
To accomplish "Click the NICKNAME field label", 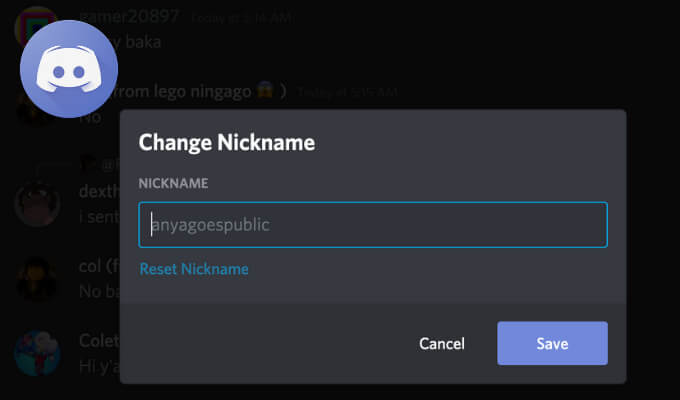I will (x=174, y=184).
